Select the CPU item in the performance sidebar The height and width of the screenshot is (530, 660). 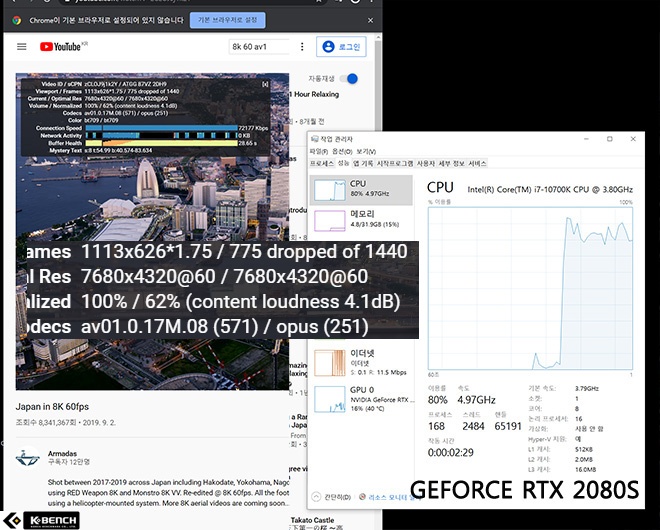[x=361, y=190]
